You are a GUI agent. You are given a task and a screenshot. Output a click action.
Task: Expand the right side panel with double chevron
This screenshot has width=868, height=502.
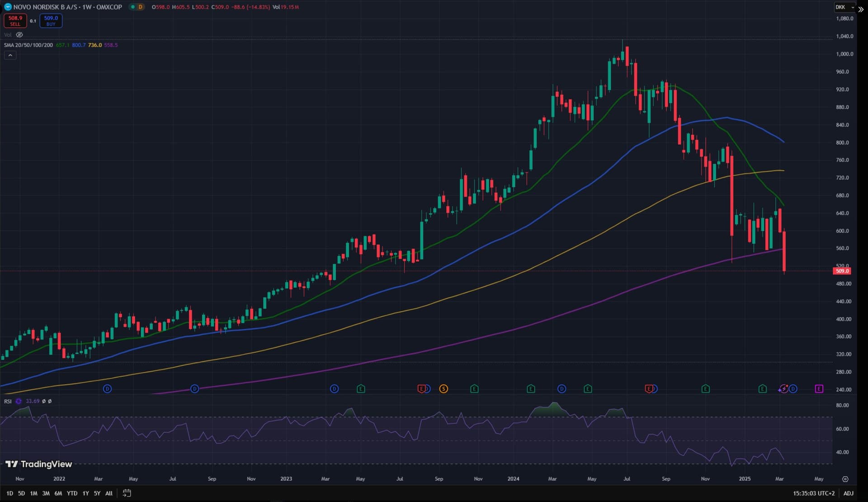861,9
